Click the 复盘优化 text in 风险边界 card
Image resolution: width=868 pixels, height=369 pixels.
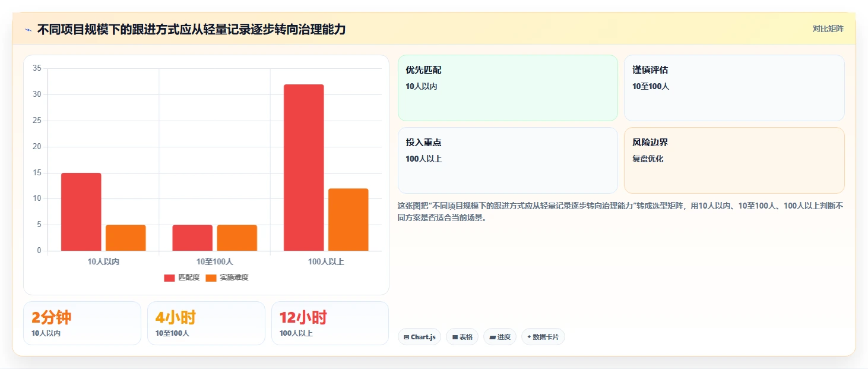648,159
